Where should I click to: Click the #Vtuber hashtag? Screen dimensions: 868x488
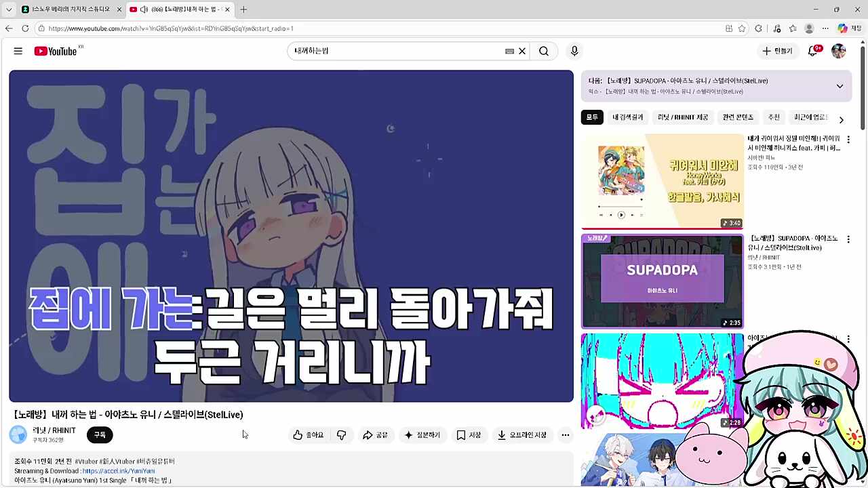[x=87, y=462]
